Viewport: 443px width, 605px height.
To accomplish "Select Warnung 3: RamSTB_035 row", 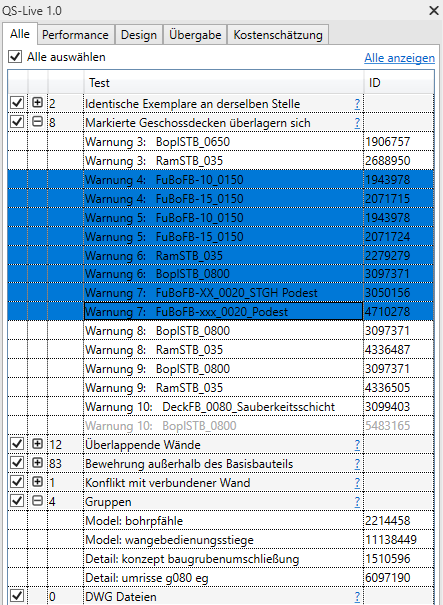I will pyautogui.click(x=221, y=161).
